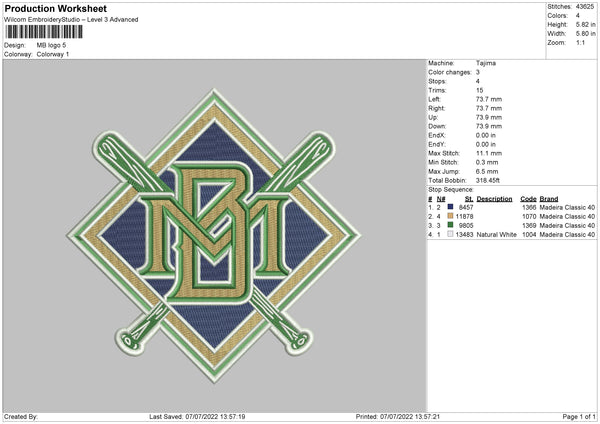Click thread code 1369

coord(529,226)
